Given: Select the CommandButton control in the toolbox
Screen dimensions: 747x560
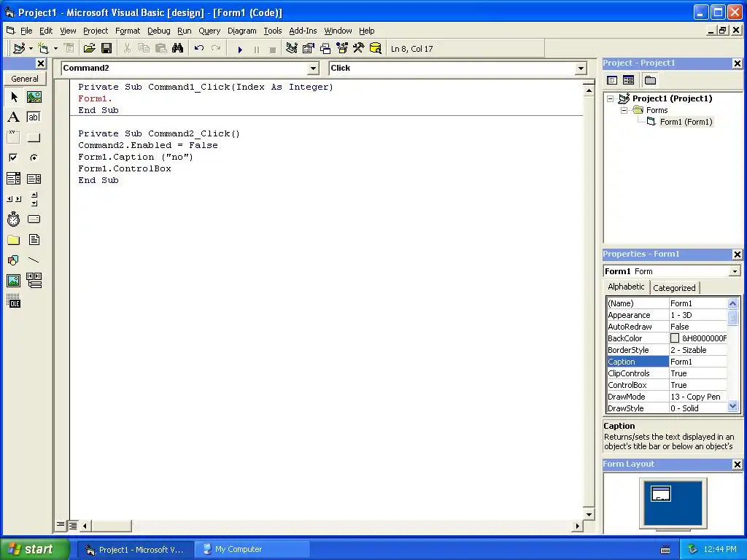Looking at the screenshot, I should [x=34, y=138].
